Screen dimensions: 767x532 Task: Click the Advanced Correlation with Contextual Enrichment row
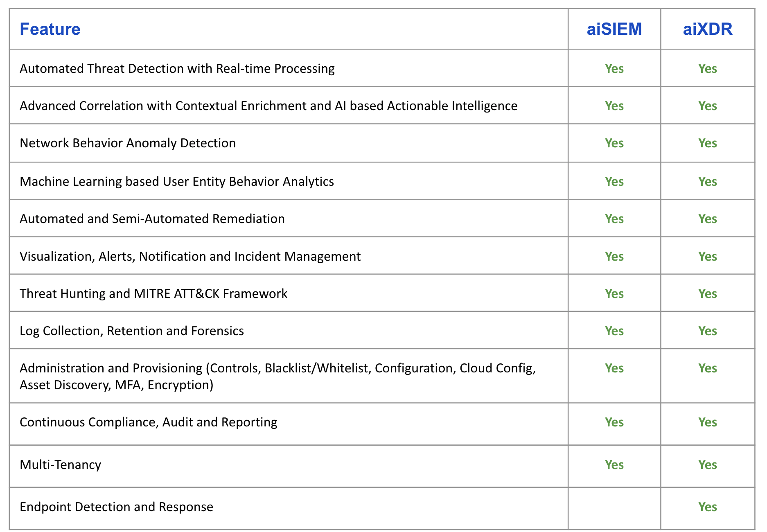(268, 106)
